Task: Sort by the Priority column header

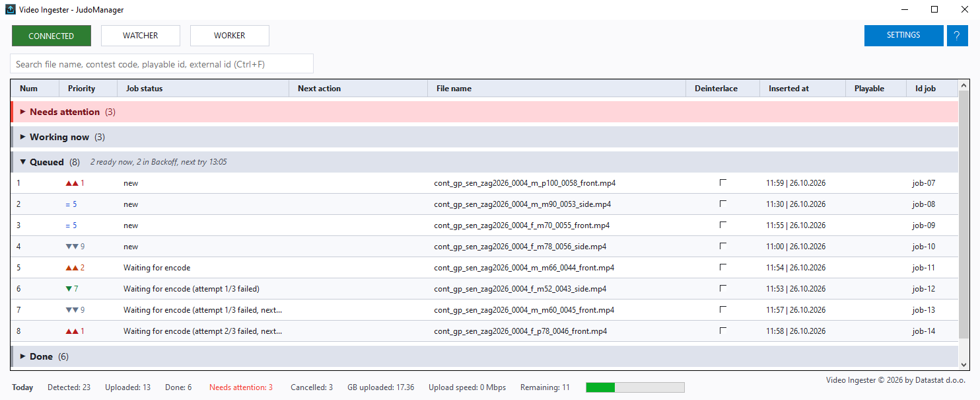Action: [x=88, y=89]
